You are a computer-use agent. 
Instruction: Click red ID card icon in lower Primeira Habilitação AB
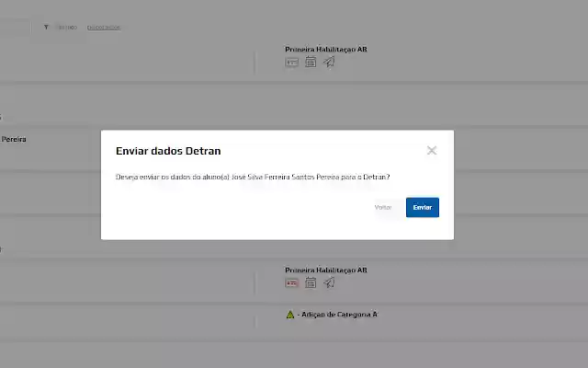292,283
